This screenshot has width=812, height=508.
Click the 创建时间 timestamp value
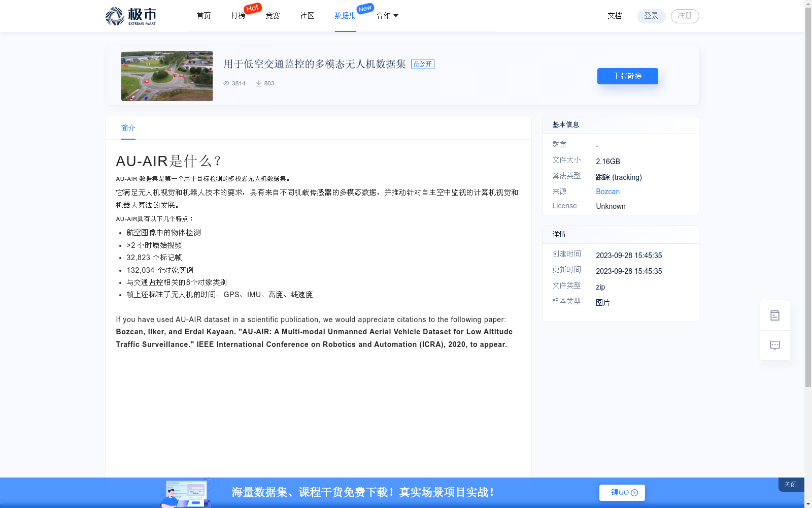[629, 256]
